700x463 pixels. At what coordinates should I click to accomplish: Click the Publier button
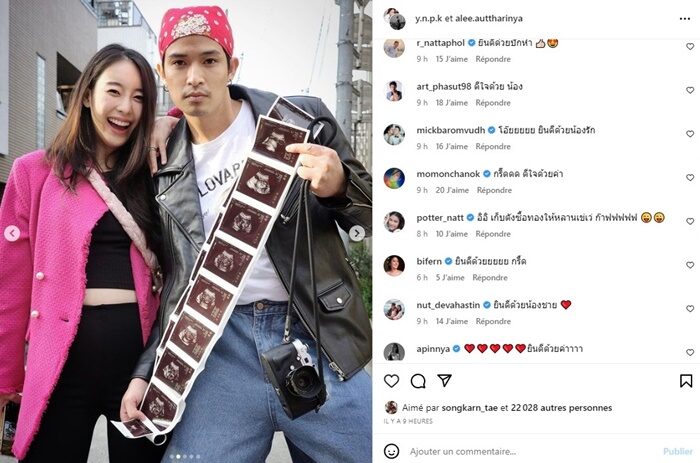tap(678, 451)
